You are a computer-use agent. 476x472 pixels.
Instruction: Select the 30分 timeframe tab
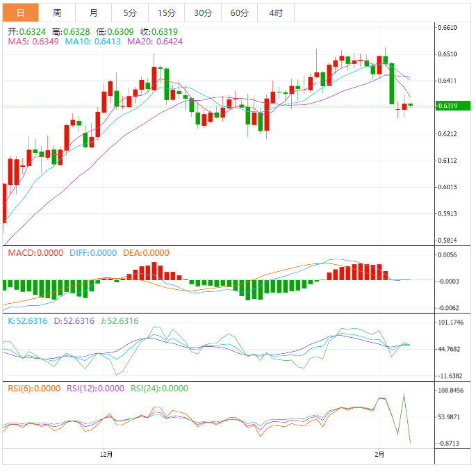point(203,13)
